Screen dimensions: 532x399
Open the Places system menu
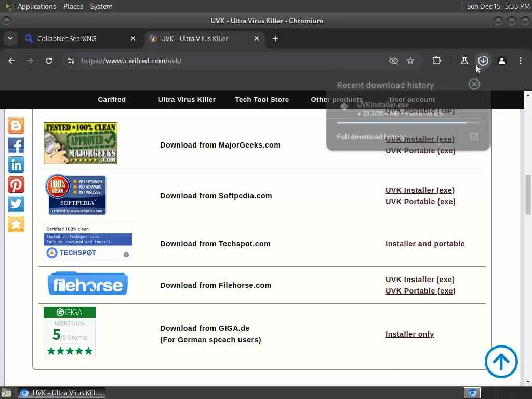[x=73, y=6]
